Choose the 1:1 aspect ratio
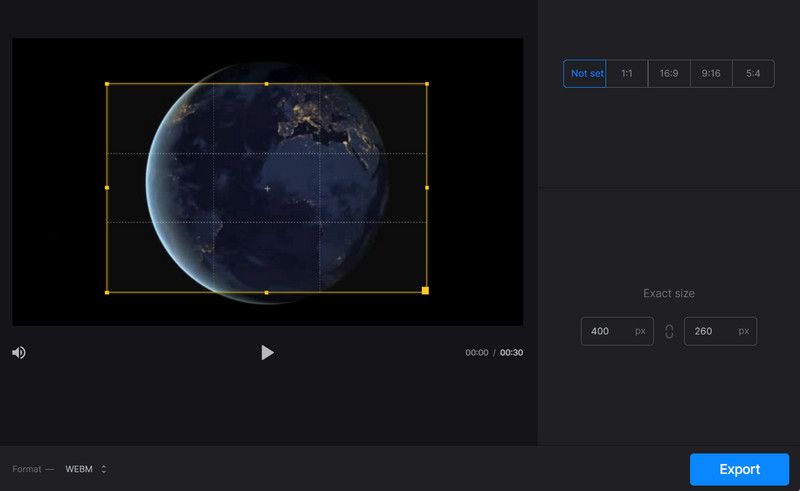The height and width of the screenshot is (491, 800). tap(627, 73)
